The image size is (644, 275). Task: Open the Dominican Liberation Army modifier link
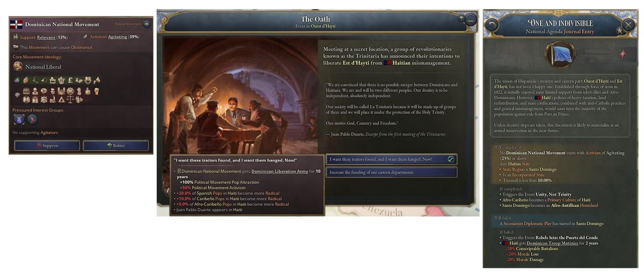pos(279,171)
